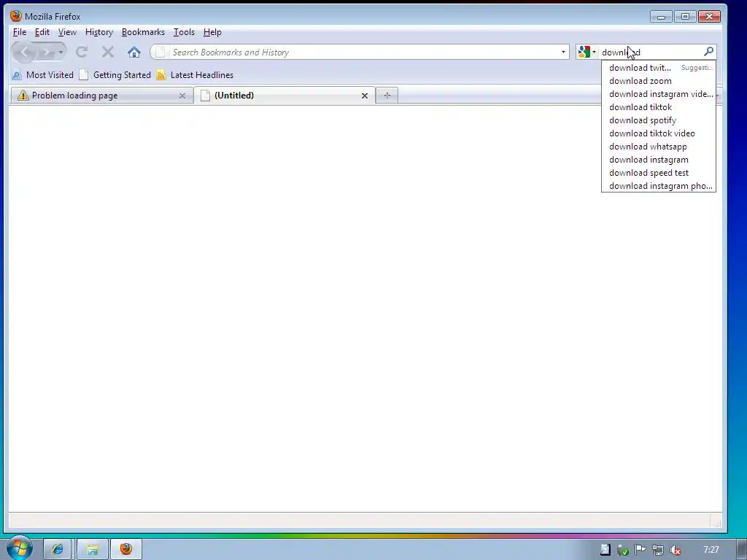
Task: Open Windows Explorer from the taskbar
Action: pos(93,550)
